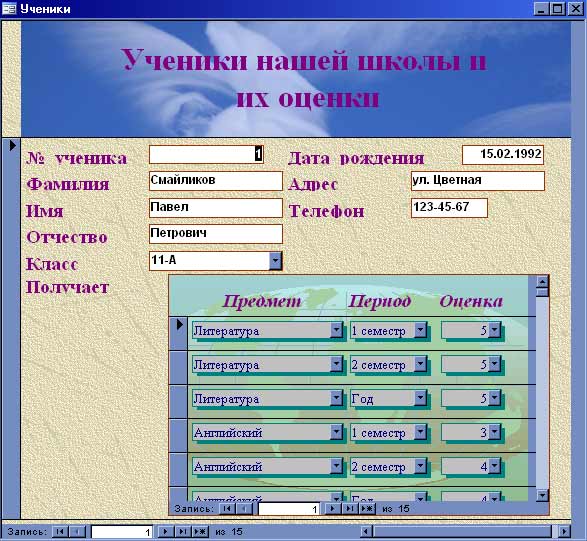The height and width of the screenshot is (541, 587).
Task: Click the Телефон label
Action: pos(326,211)
